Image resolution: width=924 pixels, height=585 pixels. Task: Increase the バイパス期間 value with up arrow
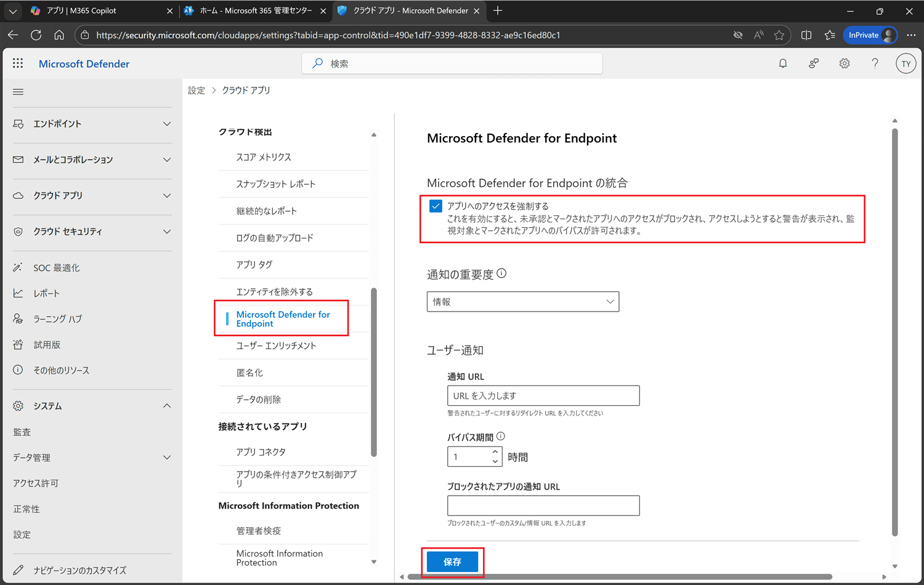(495, 452)
